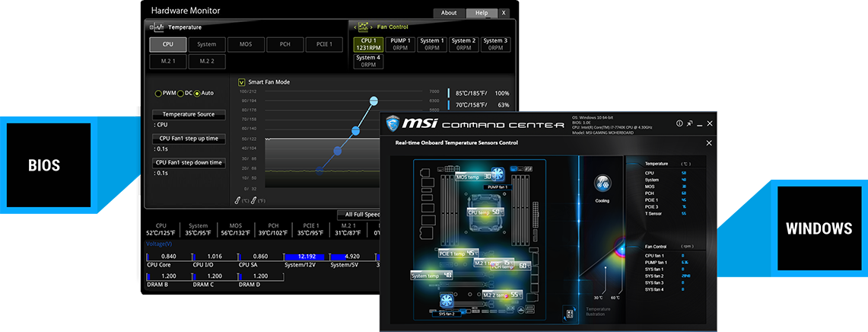868x332 pixels.
Task: Click the WINDOWS label box
Action: tap(819, 228)
